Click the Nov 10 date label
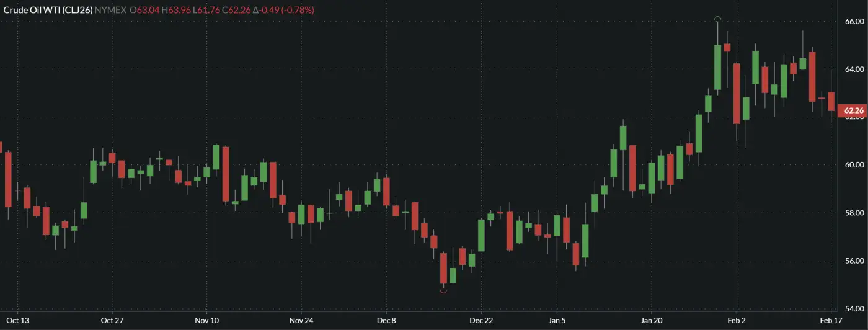Viewport: 868px width, 330px height. (206, 321)
